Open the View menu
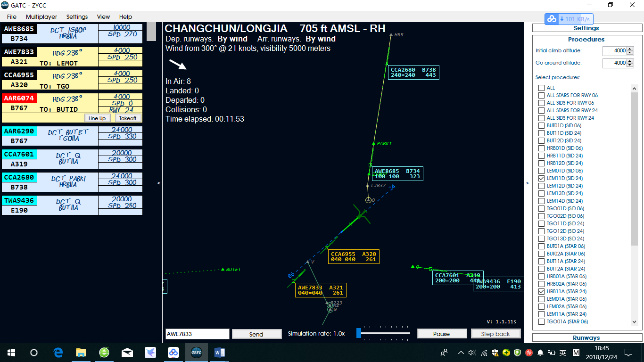The height and width of the screenshot is (362, 644). [x=103, y=16]
